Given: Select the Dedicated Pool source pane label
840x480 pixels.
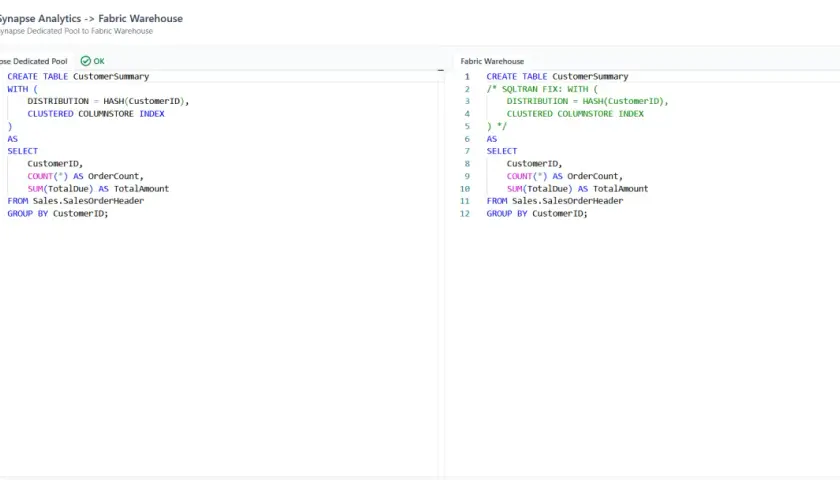Looking at the screenshot, I should pyautogui.click(x=34, y=61).
